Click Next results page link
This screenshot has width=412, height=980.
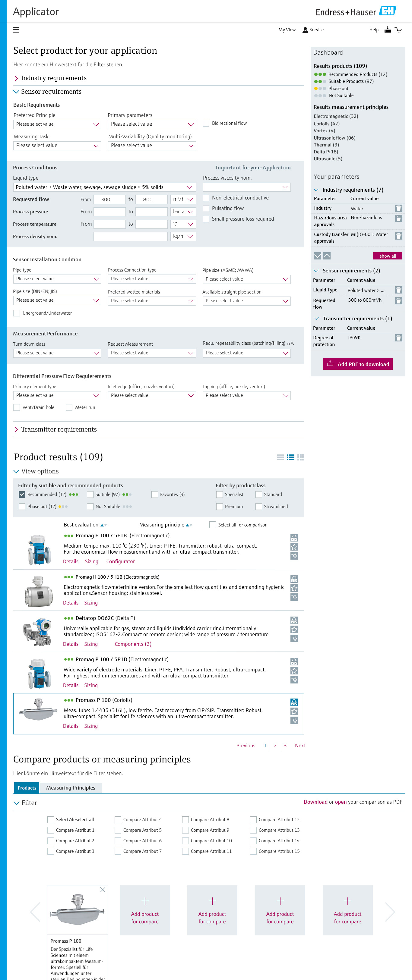point(300,746)
